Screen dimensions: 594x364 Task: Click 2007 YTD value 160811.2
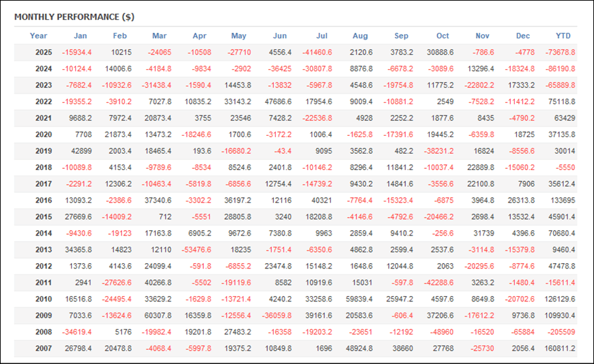click(558, 349)
